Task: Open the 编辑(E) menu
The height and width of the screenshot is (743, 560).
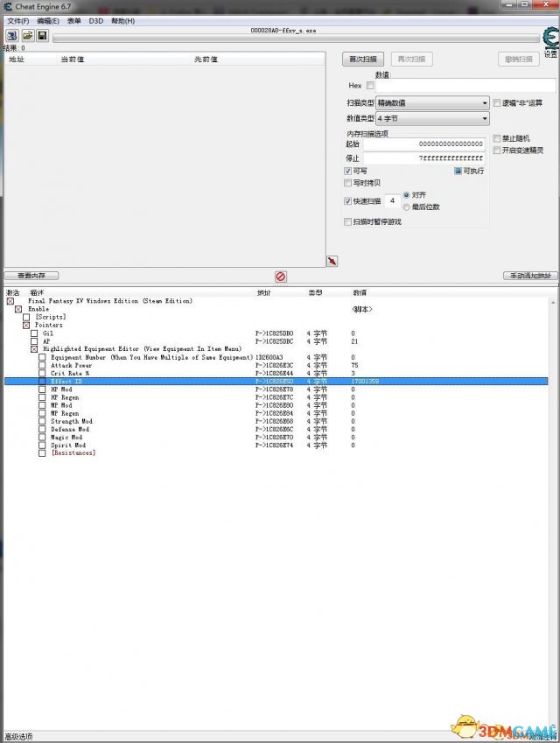Action: [48, 21]
